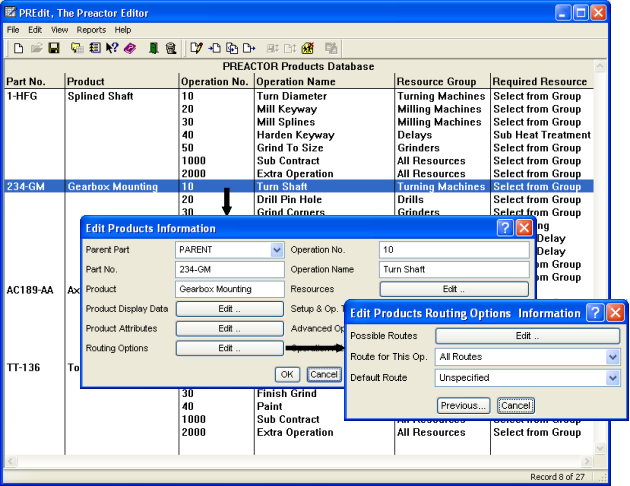The image size is (630, 486).
Task: Click Edit button for Possible Routes
Action: pyautogui.click(x=528, y=336)
